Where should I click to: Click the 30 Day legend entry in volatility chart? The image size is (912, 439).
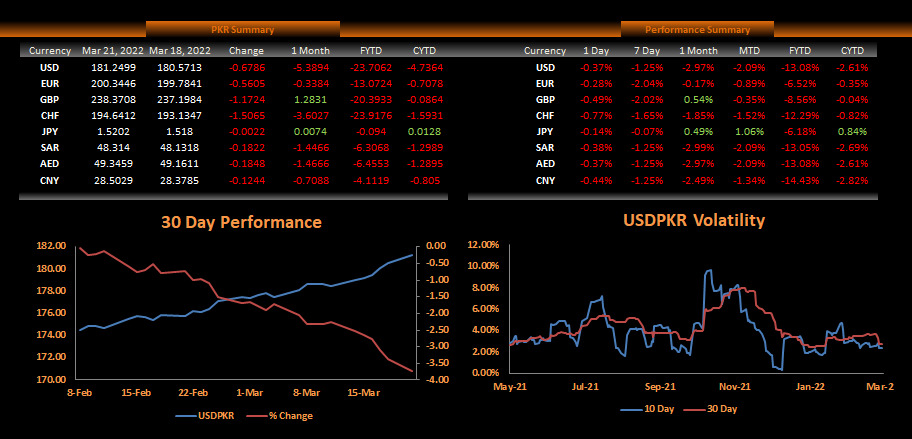tap(718, 409)
